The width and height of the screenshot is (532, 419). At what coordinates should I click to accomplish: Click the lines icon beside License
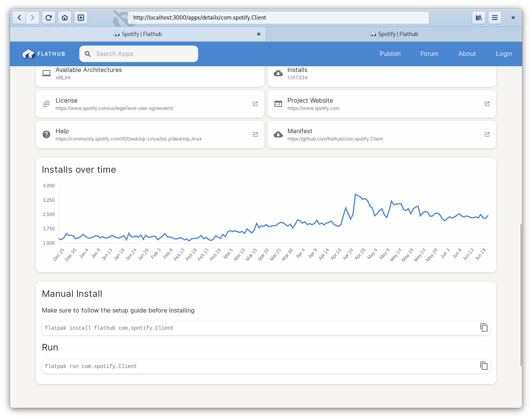coord(46,104)
